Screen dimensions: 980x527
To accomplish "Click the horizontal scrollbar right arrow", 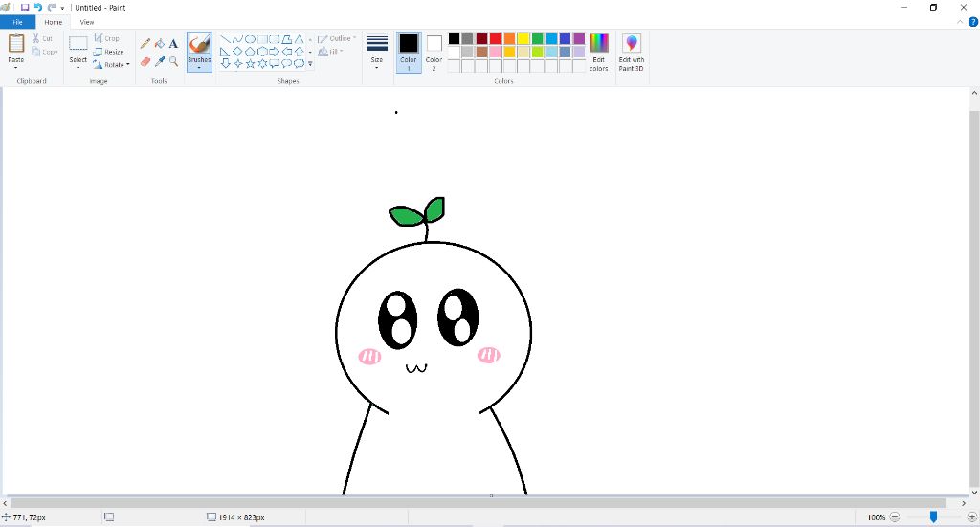I will click(964, 503).
